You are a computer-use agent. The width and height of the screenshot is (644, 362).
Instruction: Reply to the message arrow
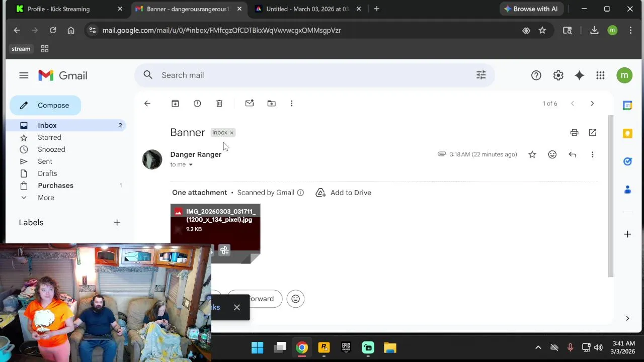pyautogui.click(x=573, y=154)
